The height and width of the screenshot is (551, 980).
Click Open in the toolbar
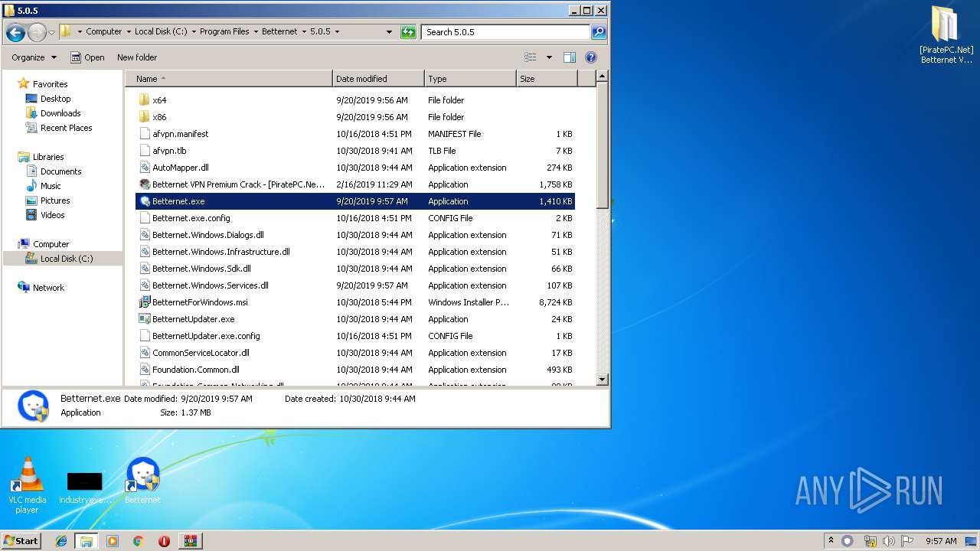[x=87, y=57]
